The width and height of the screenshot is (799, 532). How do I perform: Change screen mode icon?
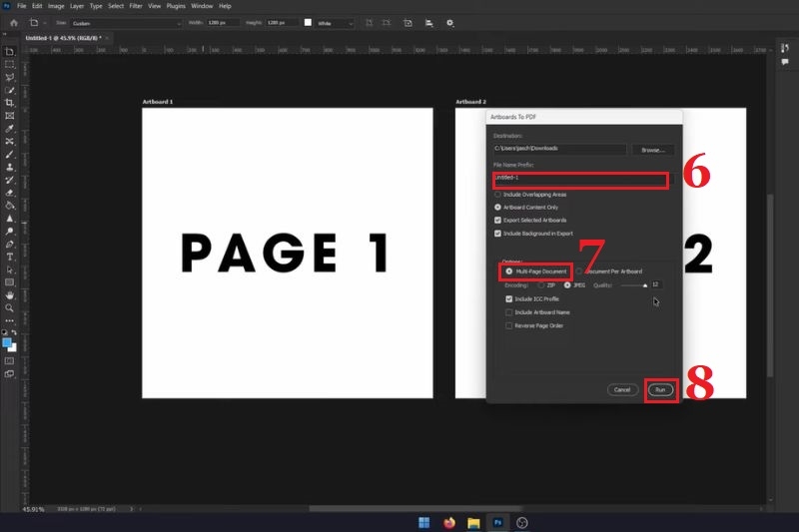pyautogui.click(x=9, y=374)
